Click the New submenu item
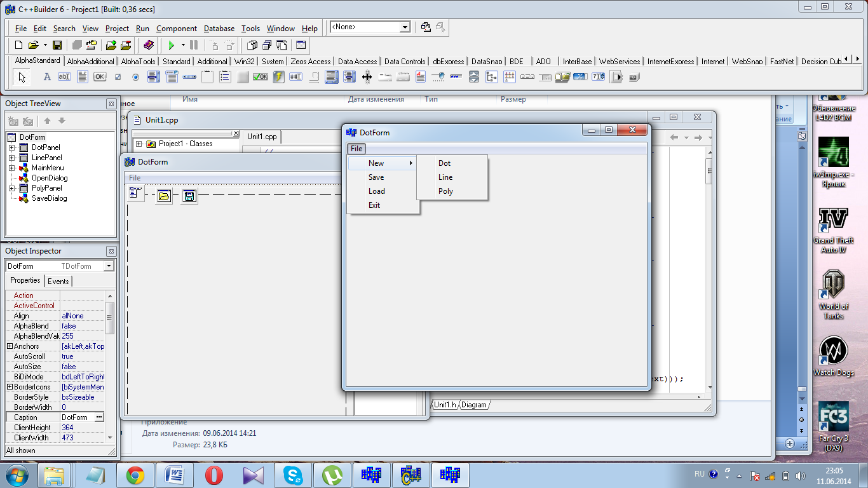Viewport: 868px width, 488px height. click(383, 163)
